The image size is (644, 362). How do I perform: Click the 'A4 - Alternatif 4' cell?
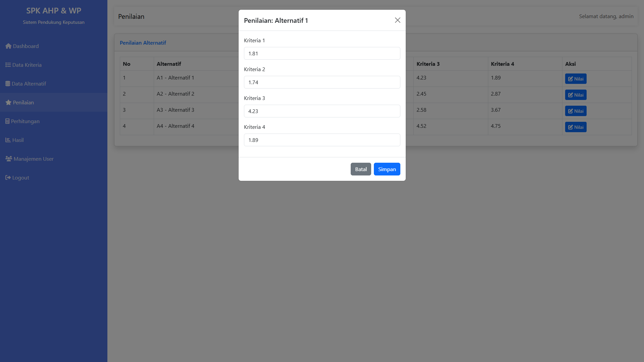point(176,126)
